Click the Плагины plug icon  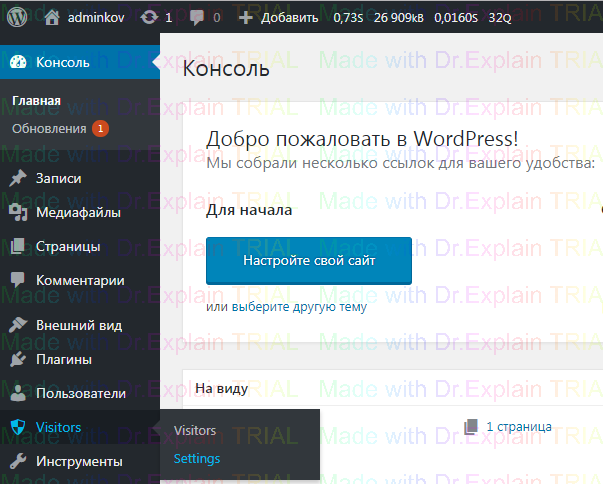click(18, 359)
